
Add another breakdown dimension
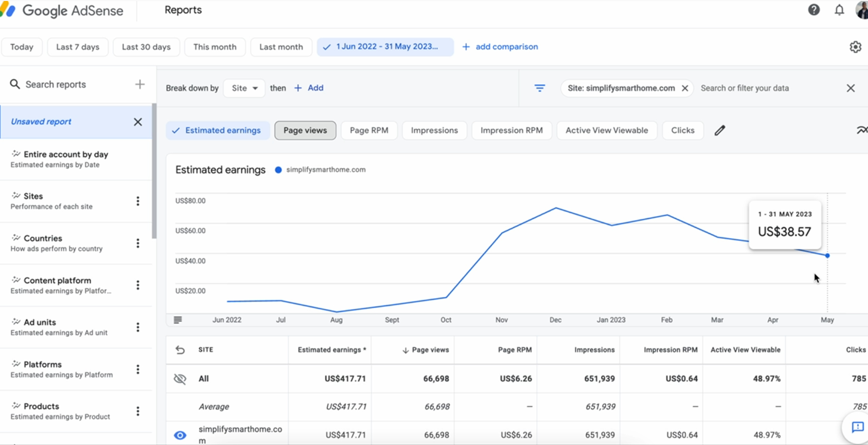point(309,88)
